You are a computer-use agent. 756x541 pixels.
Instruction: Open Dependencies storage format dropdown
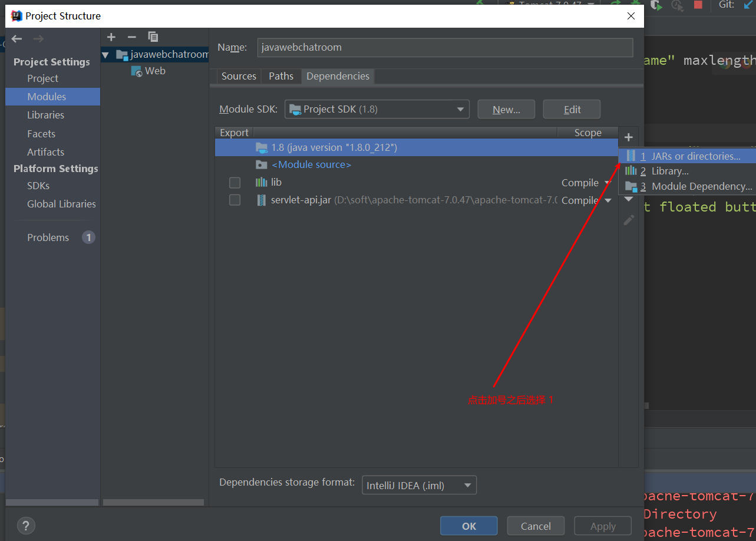[x=419, y=486]
